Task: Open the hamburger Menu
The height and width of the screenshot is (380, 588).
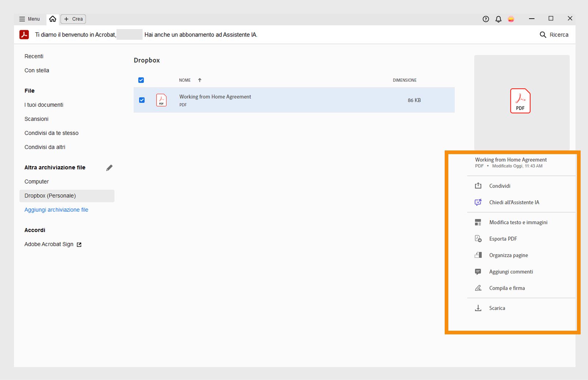Action: tap(29, 19)
